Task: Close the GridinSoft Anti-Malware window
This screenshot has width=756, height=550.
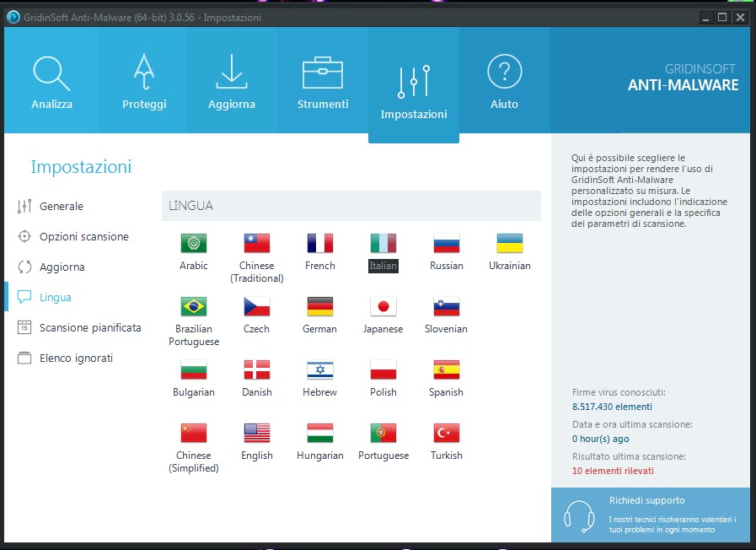Action: [740, 18]
